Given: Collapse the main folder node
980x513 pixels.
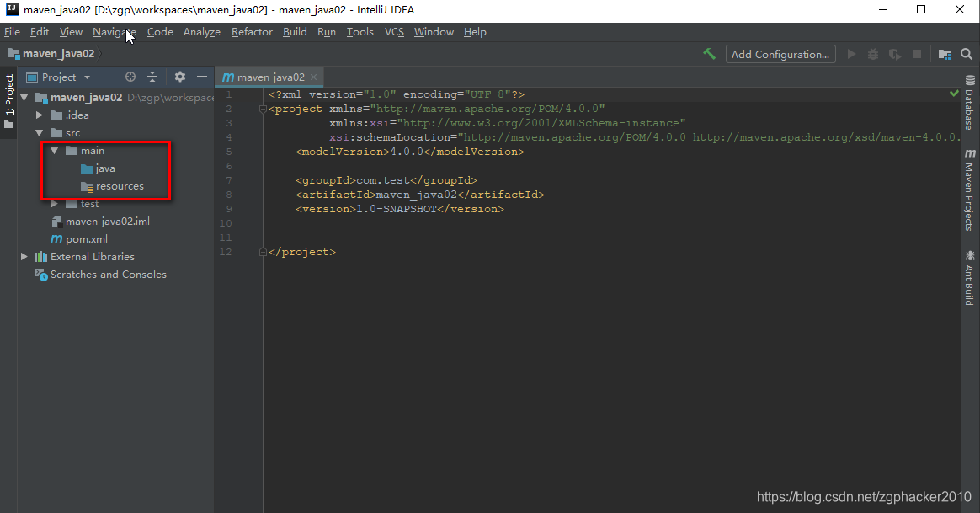Looking at the screenshot, I should (x=55, y=151).
